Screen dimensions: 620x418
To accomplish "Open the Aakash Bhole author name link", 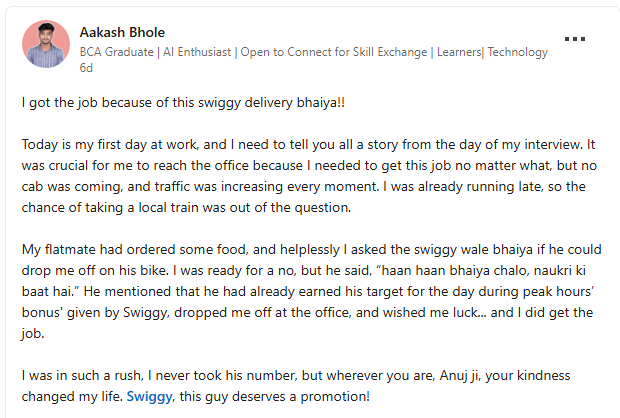I will click(123, 31).
